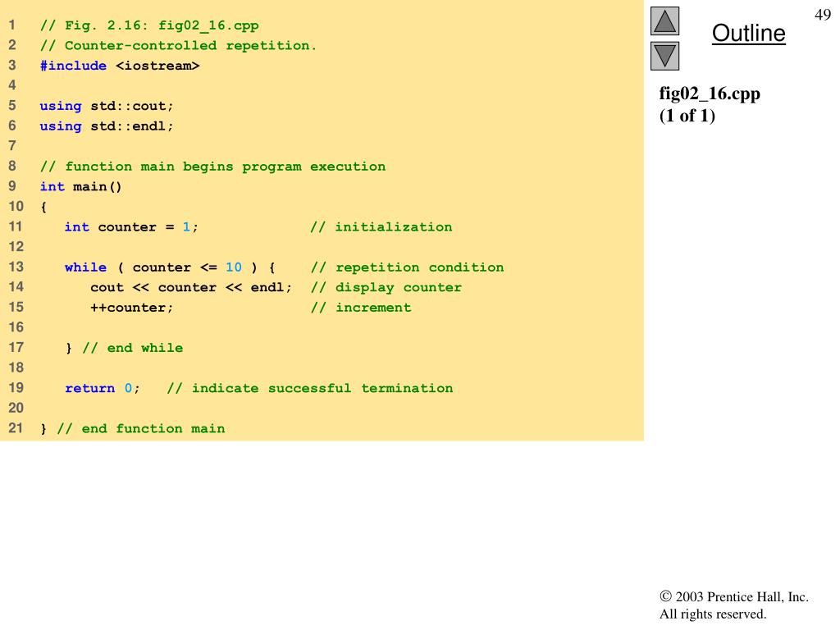The height and width of the screenshot is (630, 840).
Task: Click the "// increment" comment
Action: point(361,308)
